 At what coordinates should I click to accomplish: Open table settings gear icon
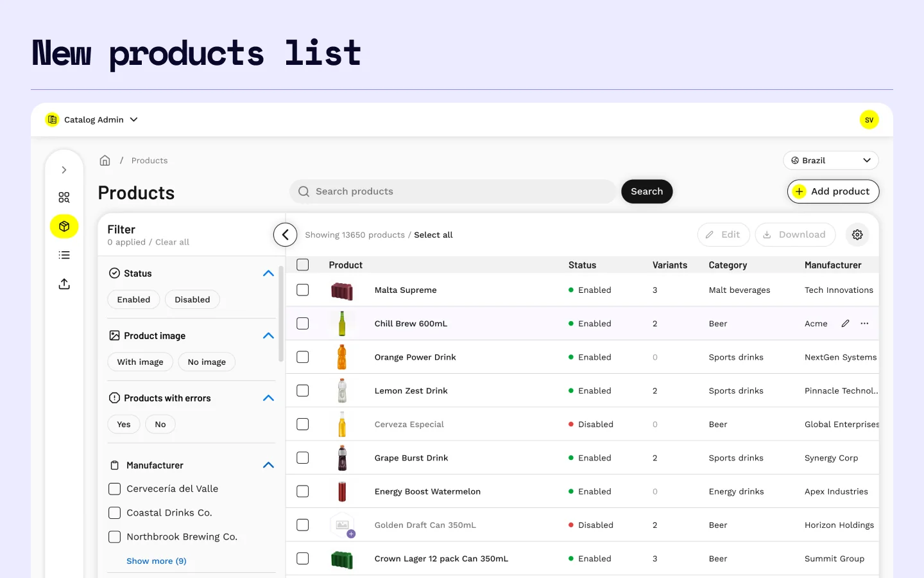tap(857, 235)
